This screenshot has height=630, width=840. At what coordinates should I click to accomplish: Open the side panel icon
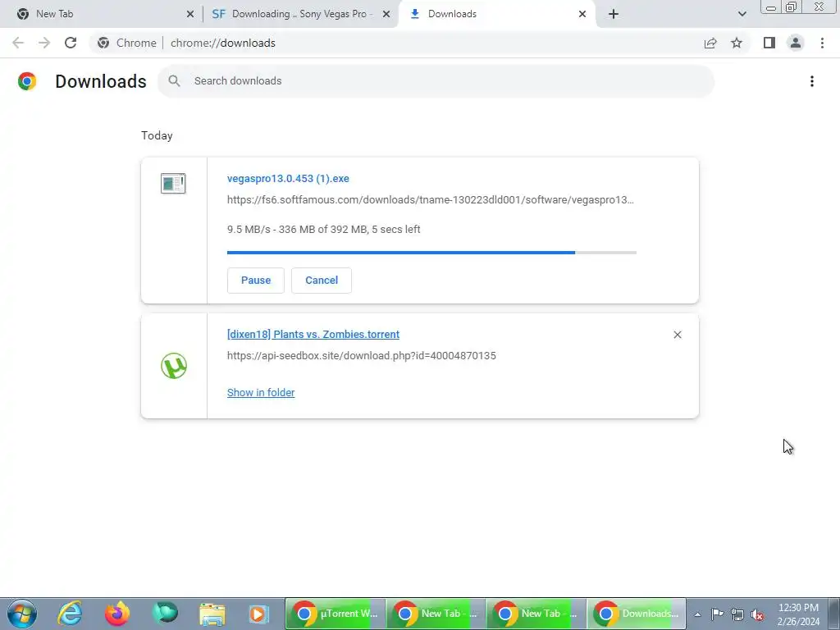tap(769, 43)
